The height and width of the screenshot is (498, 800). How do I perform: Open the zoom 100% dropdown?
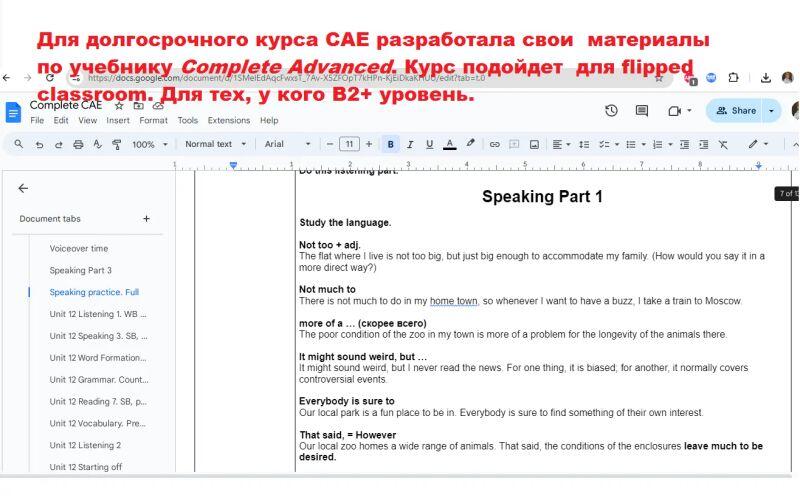tap(149, 144)
